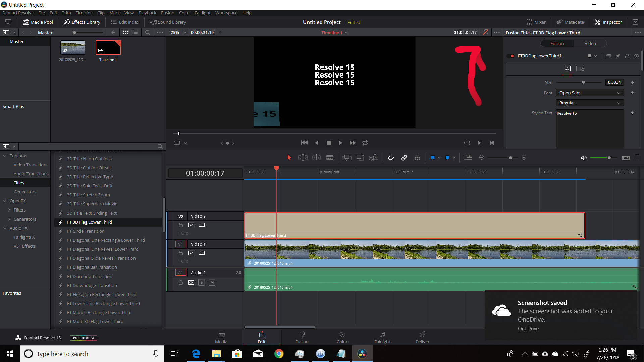Screen dimensions: 644x362
Task: Stop playback in viewer
Action: pos(329,143)
